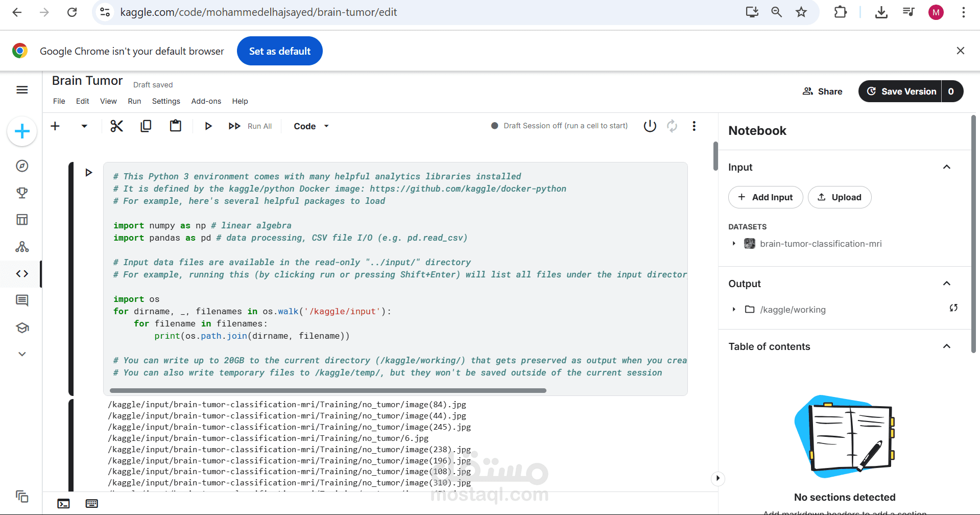Open the Edit menu
Viewport: 980px width, 515px height.
83,101
